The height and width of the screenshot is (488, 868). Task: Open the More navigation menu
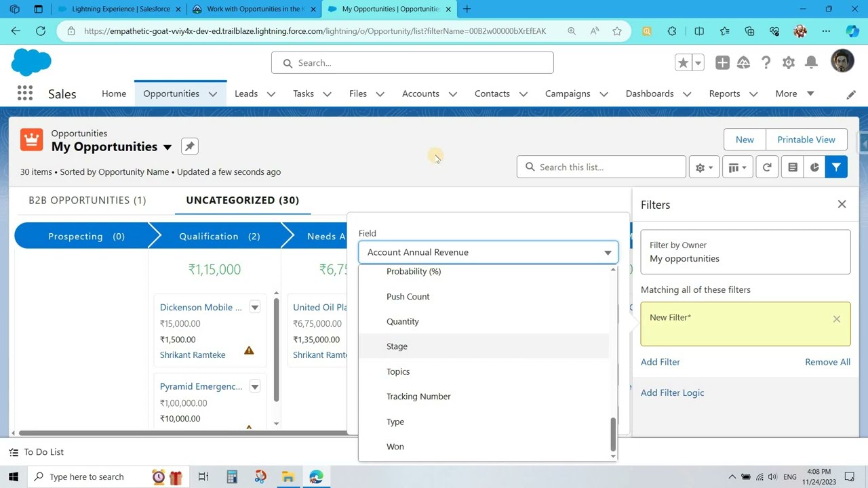pos(794,94)
